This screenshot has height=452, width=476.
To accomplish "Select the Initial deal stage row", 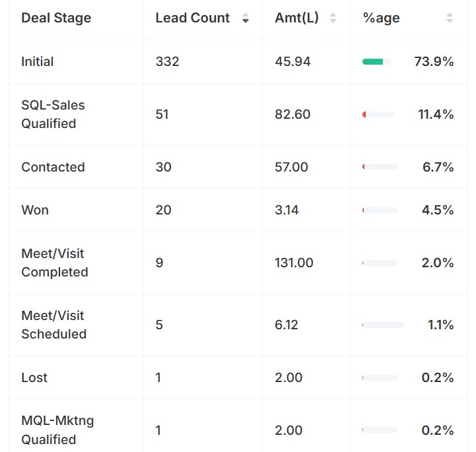I will pyautogui.click(x=38, y=61).
